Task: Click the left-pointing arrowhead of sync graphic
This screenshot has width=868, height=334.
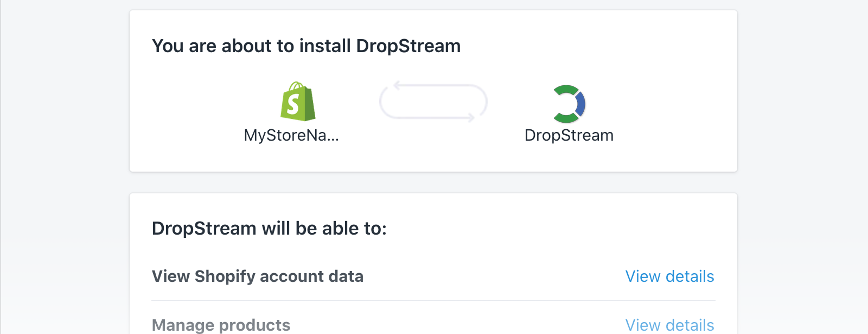Action: (397, 85)
